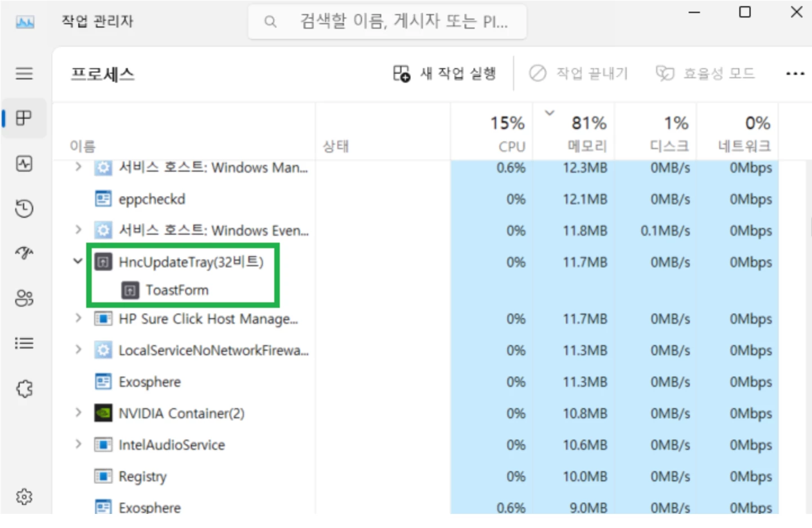Open the Services puzzle sidebar icon

click(24, 389)
